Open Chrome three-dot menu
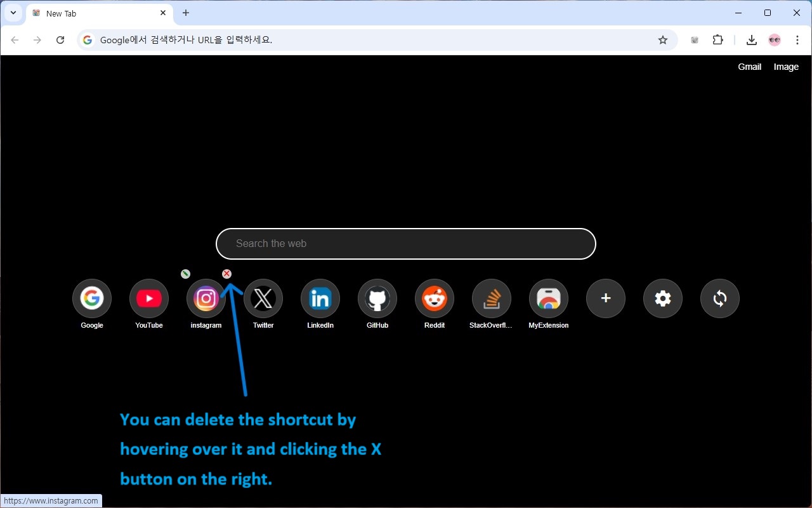 tap(797, 40)
